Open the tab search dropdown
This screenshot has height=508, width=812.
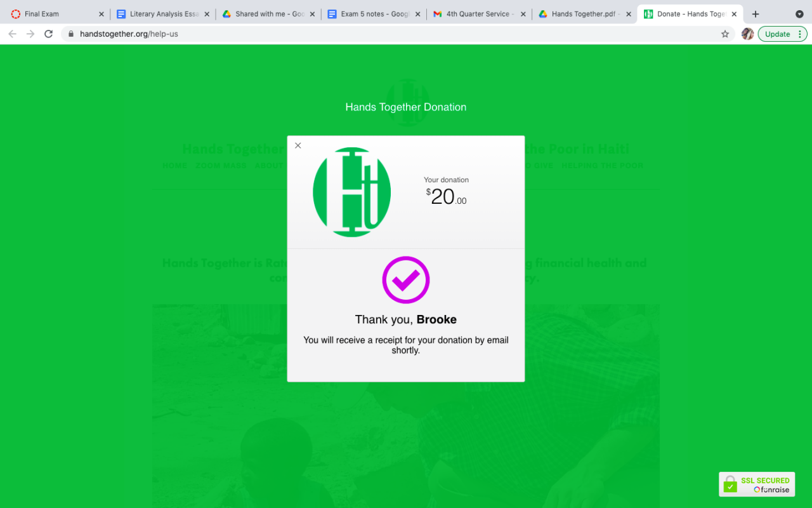[x=799, y=14]
